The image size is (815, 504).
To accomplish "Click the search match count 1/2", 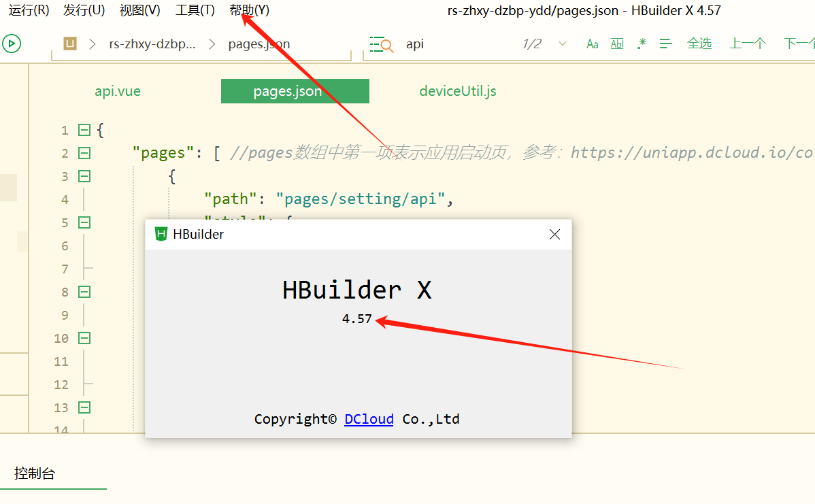I will 531,44.
